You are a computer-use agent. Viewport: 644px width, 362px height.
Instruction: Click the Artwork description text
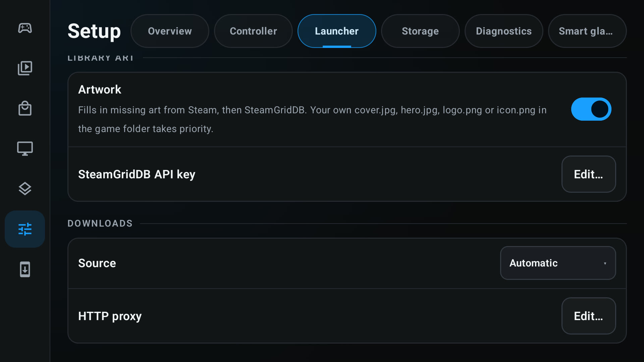(x=312, y=119)
